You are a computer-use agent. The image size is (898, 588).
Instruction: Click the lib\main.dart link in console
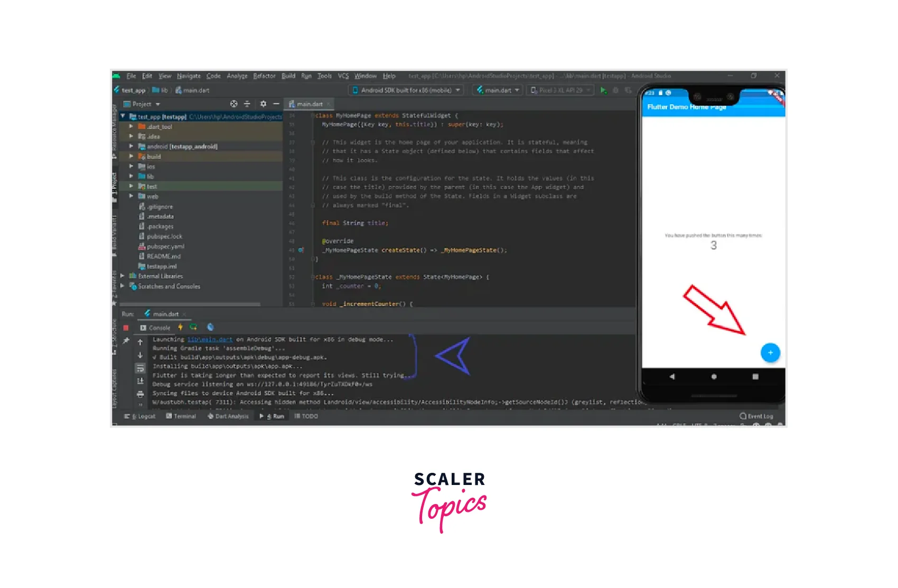tap(210, 340)
